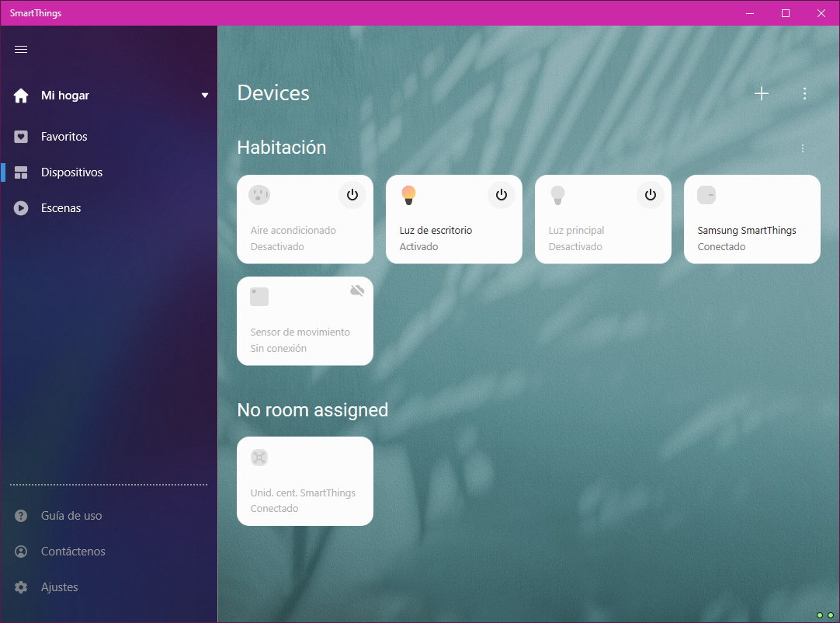Click the Contáctenos person icon
The image size is (840, 623).
pyautogui.click(x=21, y=552)
